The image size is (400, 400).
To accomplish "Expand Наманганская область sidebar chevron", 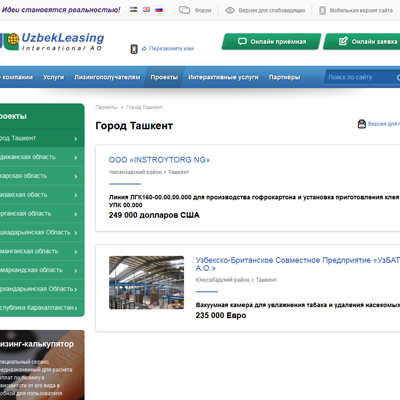I will (x=76, y=252).
